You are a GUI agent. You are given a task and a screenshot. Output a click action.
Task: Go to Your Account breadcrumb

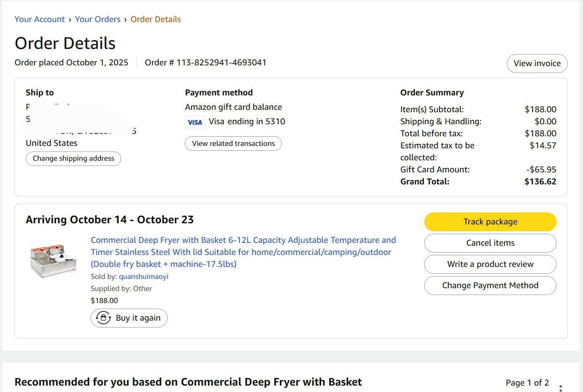pyautogui.click(x=40, y=19)
